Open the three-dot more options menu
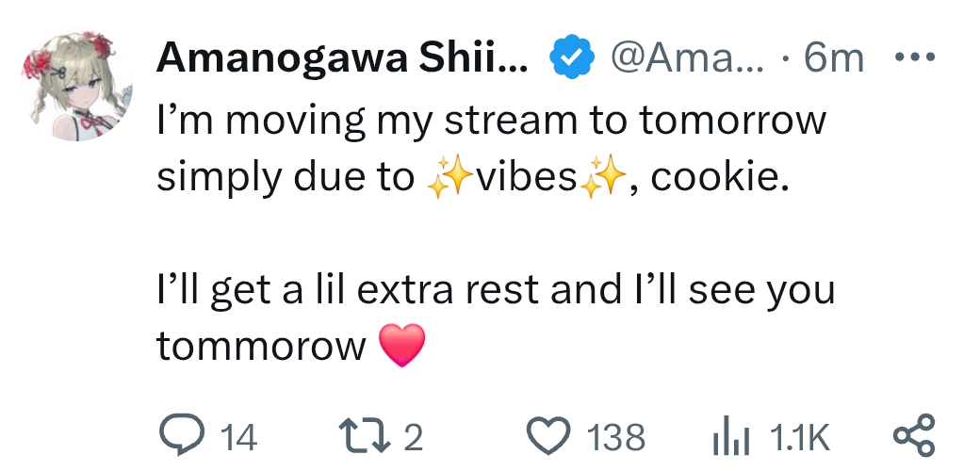Viewport: 980px width, 471px height. click(914, 57)
